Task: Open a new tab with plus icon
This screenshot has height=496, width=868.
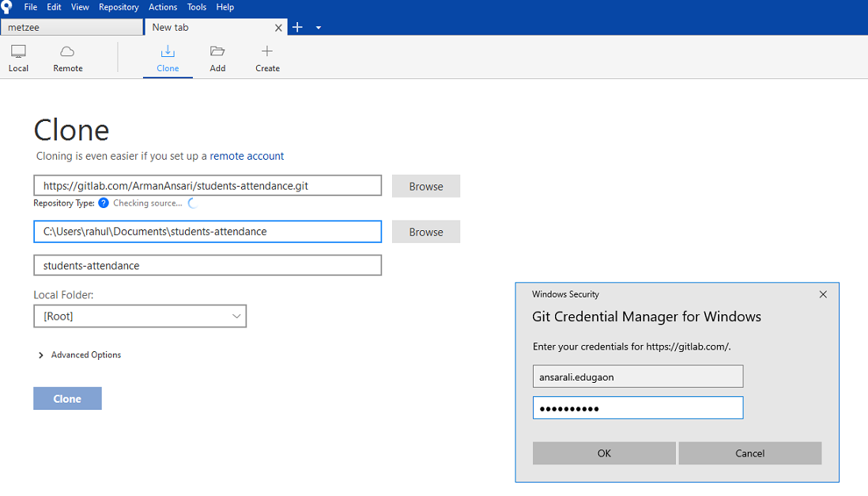Action: (298, 27)
